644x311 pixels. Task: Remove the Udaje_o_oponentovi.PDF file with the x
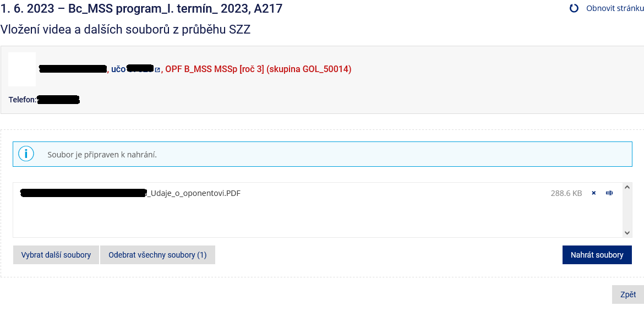(593, 193)
